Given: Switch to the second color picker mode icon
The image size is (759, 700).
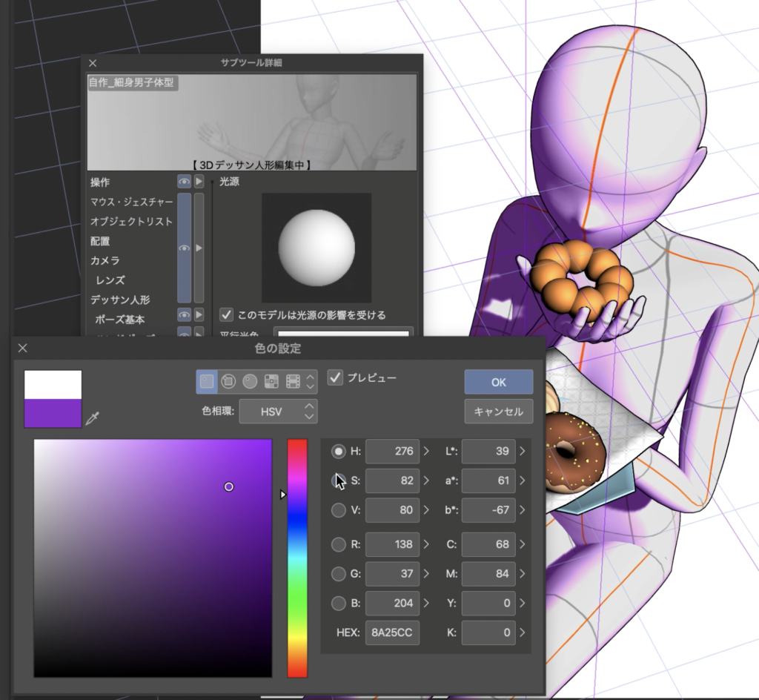Looking at the screenshot, I should point(228,381).
